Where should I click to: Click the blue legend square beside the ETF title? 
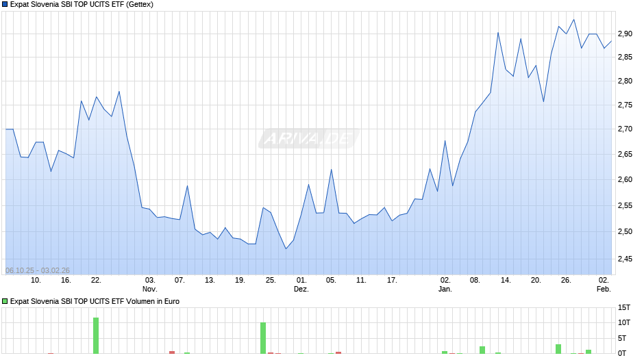5,5
